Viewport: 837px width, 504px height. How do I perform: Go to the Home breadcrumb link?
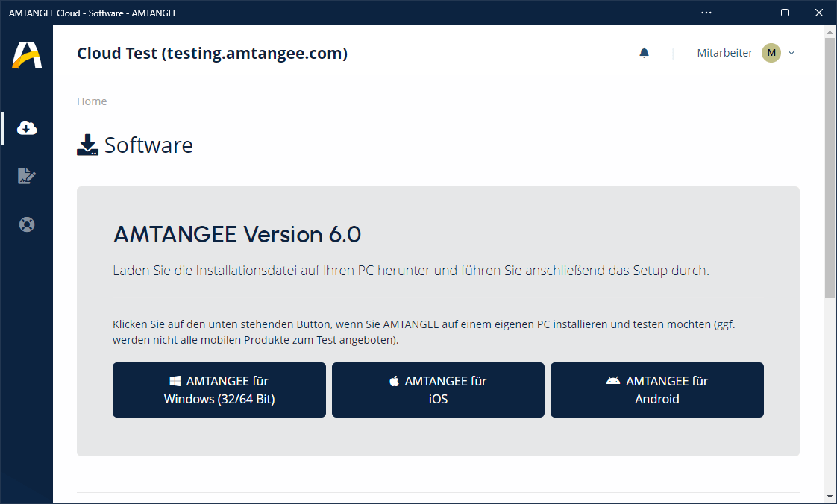[92, 101]
